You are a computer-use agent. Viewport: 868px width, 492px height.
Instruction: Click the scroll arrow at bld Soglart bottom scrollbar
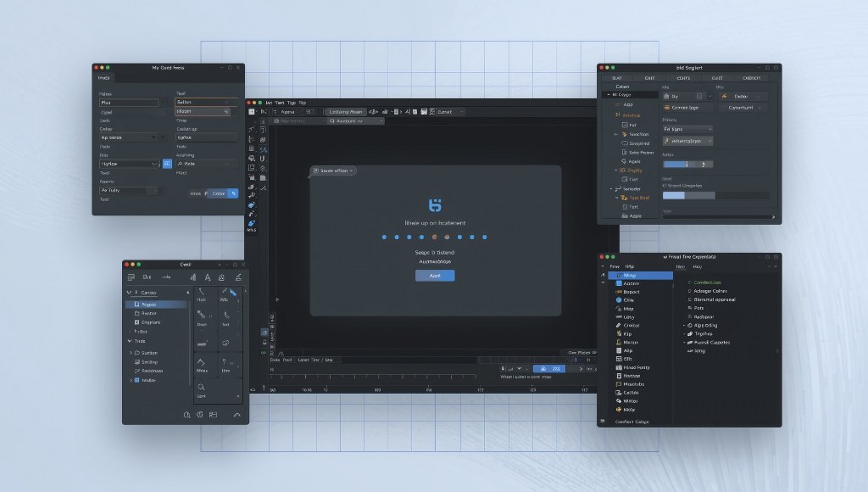pyautogui.click(x=773, y=216)
